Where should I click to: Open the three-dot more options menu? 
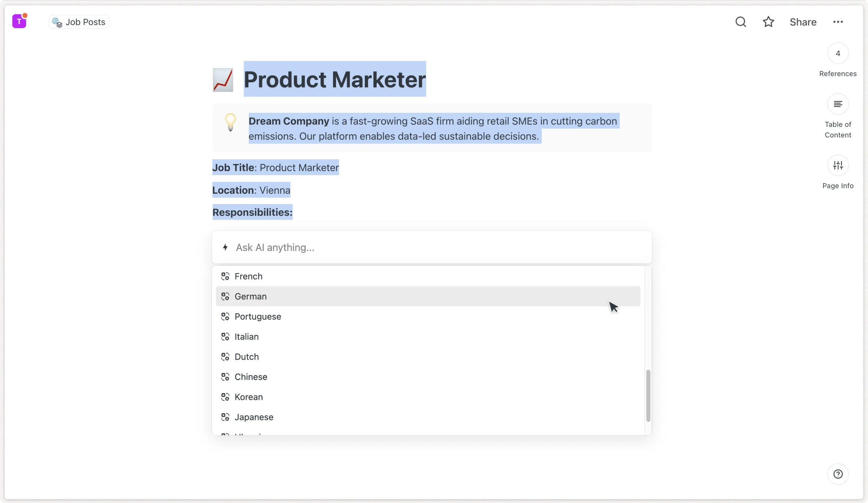[838, 22]
